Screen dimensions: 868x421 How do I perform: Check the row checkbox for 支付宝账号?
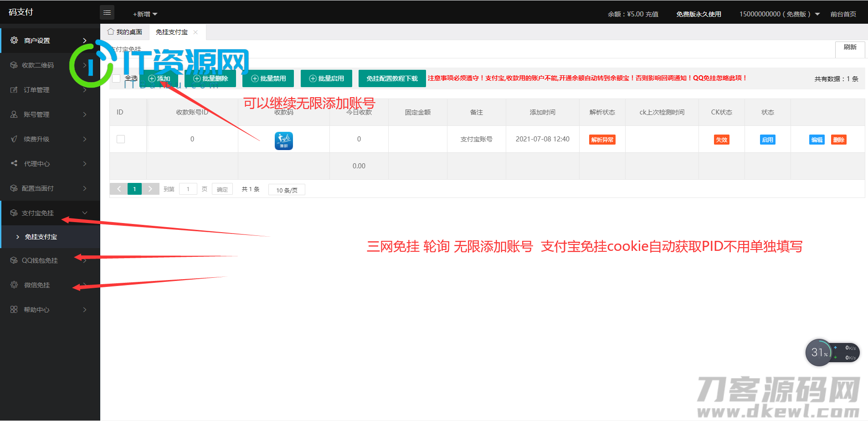pyautogui.click(x=121, y=139)
